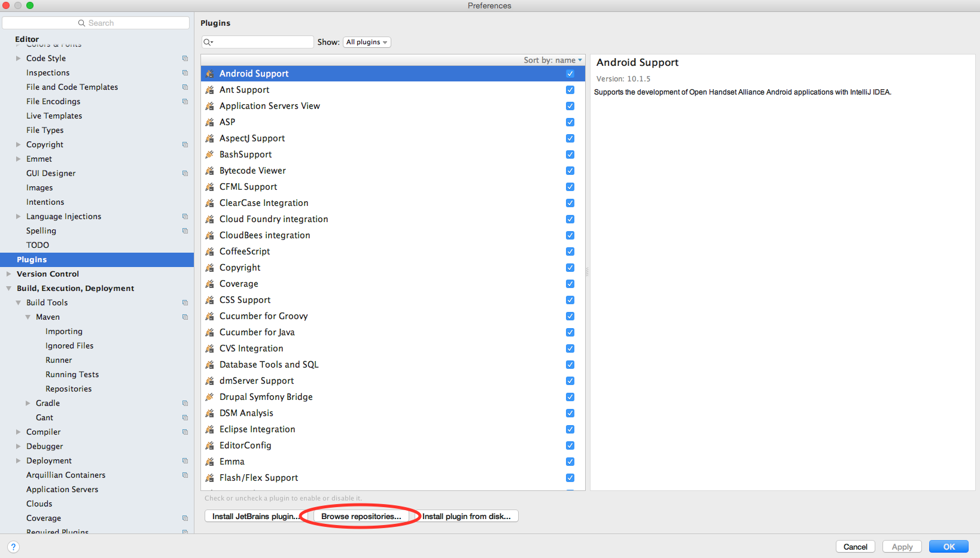Click the Android Support plugin icon
The image size is (980, 558).
pyautogui.click(x=209, y=74)
